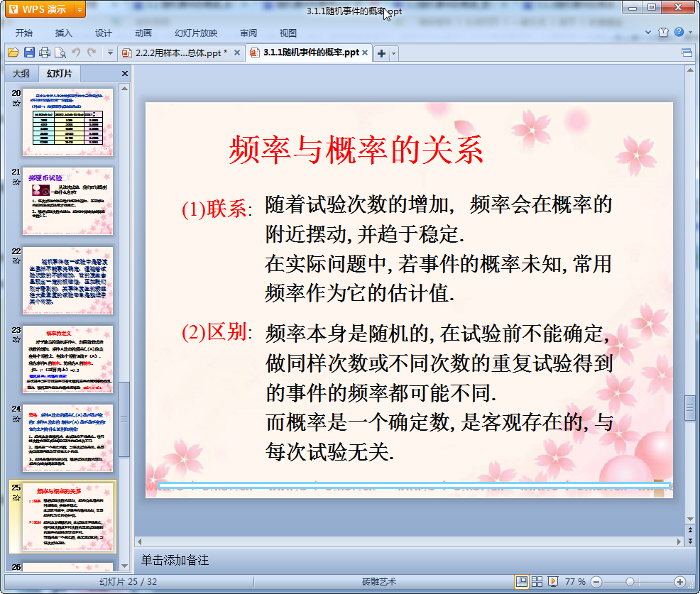Open the 动画 ribbon tab
Image resolution: width=700 pixels, height=594 pixels.
click(x=143, y=33)
